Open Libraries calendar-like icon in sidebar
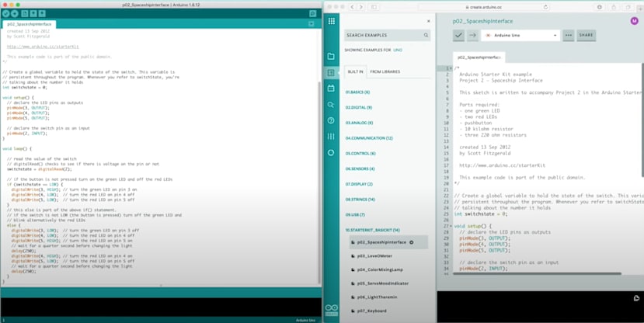The width and height of the screenshot is (644, 323). (x=331, y=89)
